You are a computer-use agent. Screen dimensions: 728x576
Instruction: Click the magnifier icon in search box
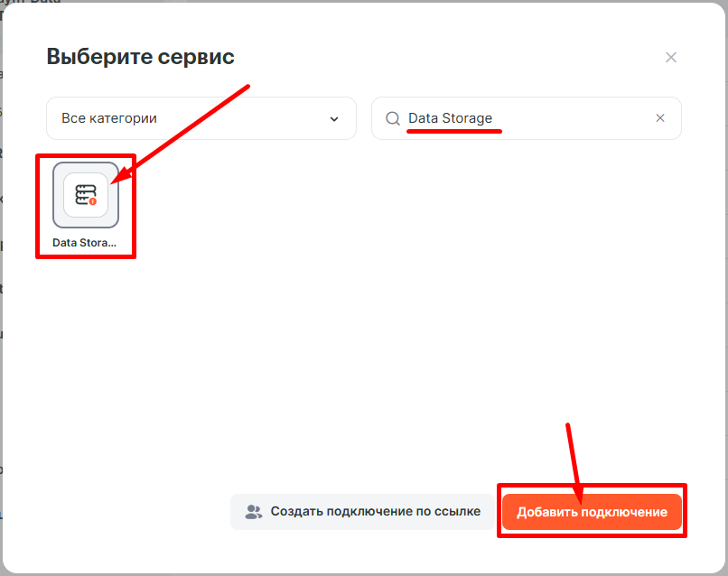point(393,118)
